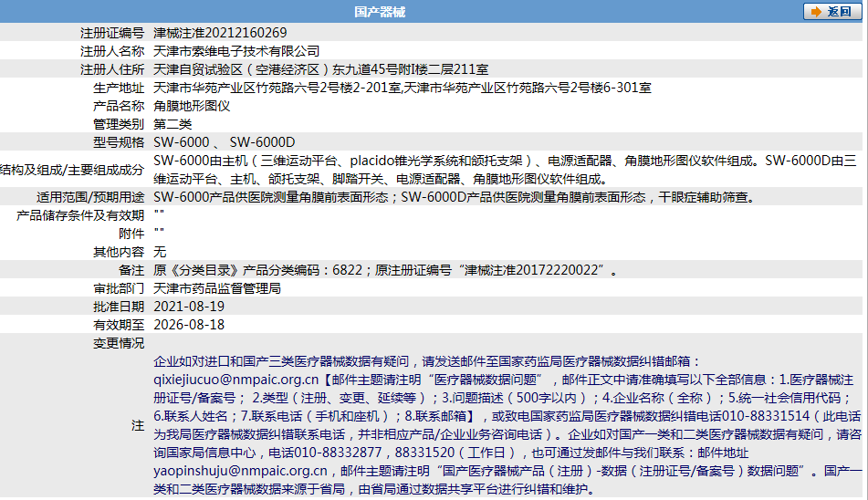Click the 其他内容 label
Image resolution: width=868 pixels, height=500 pixels.
(x=119, y=252)
